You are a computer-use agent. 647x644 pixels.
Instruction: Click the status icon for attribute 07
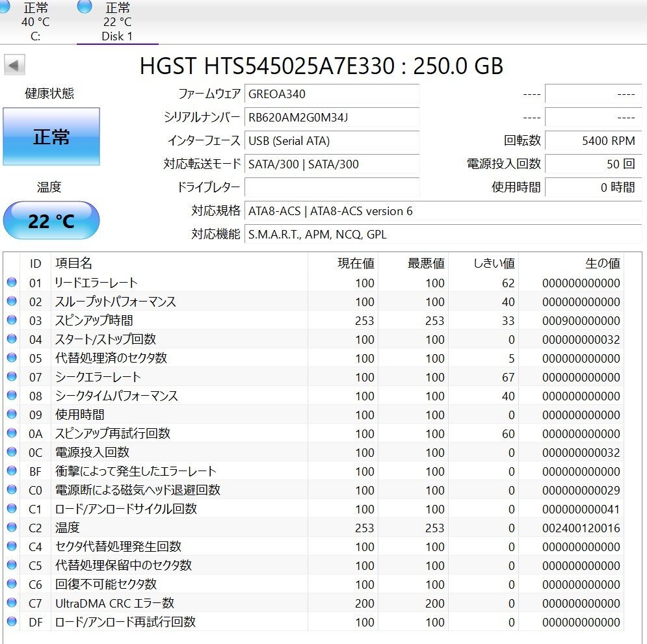tap(12, 376)
